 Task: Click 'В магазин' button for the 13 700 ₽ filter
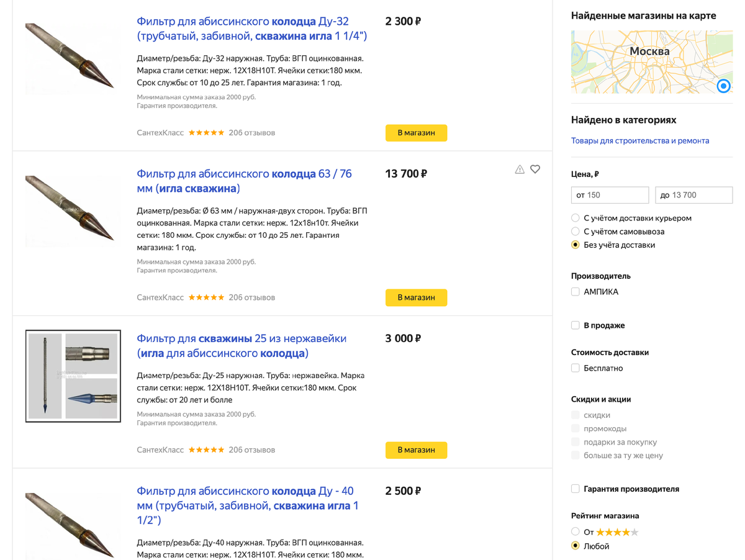(416, 297)
